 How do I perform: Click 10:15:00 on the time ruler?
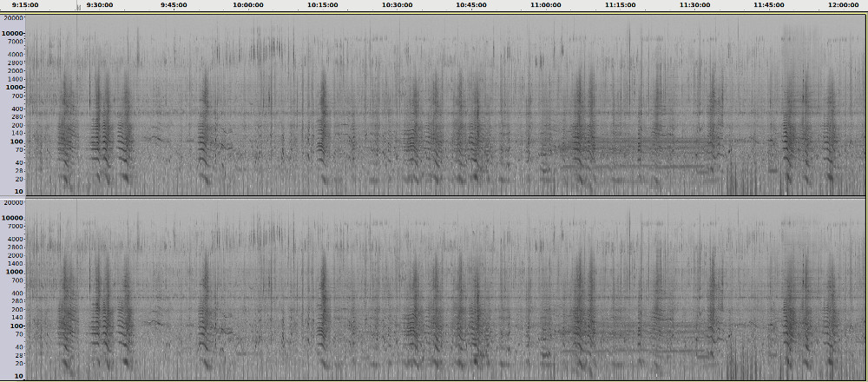pos(323,4)
